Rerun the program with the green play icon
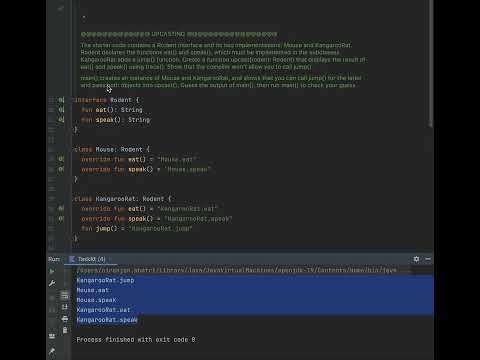The image size is (480, 360). pos(52,271)
